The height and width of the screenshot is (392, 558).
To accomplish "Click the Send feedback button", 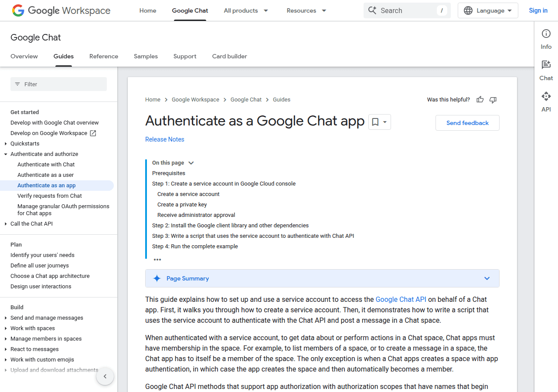I will [x=467, y=123].
